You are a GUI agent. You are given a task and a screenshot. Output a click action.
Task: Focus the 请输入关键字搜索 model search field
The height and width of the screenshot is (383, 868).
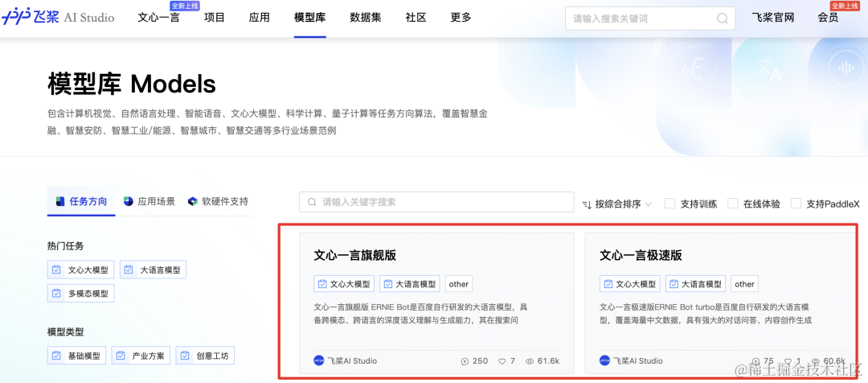point(436,202)
